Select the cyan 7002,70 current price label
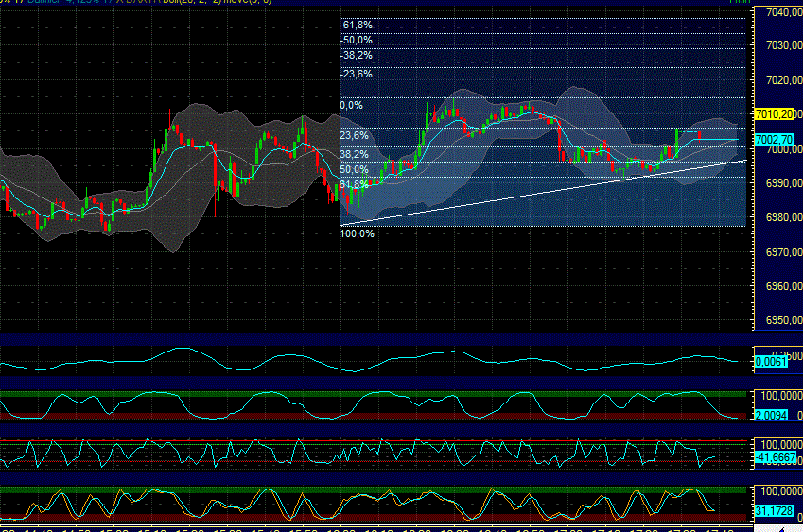The width and height of the screenshot is (803, 532). pos(774,139)
